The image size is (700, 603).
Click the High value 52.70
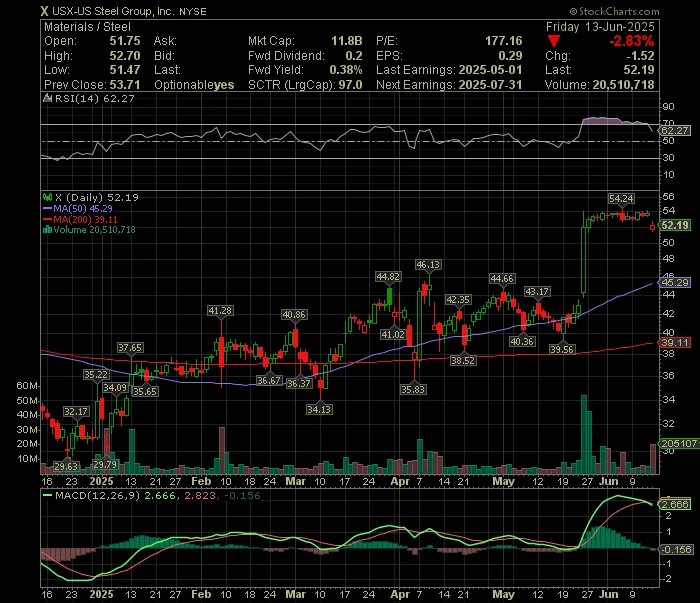pos(125,56)
